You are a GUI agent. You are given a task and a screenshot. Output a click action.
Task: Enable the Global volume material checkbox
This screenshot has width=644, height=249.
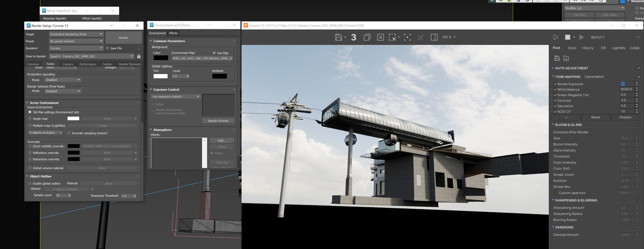tap(29, 168)
